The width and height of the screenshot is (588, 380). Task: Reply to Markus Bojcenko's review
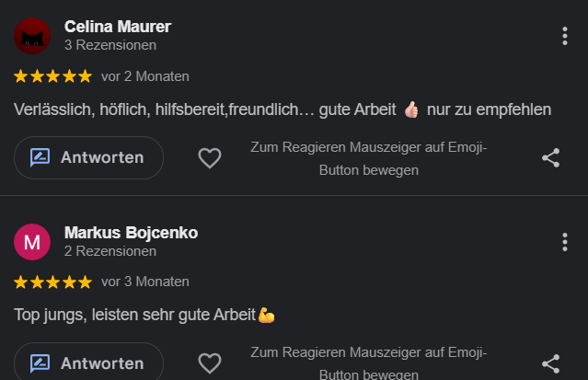point(88,363)
